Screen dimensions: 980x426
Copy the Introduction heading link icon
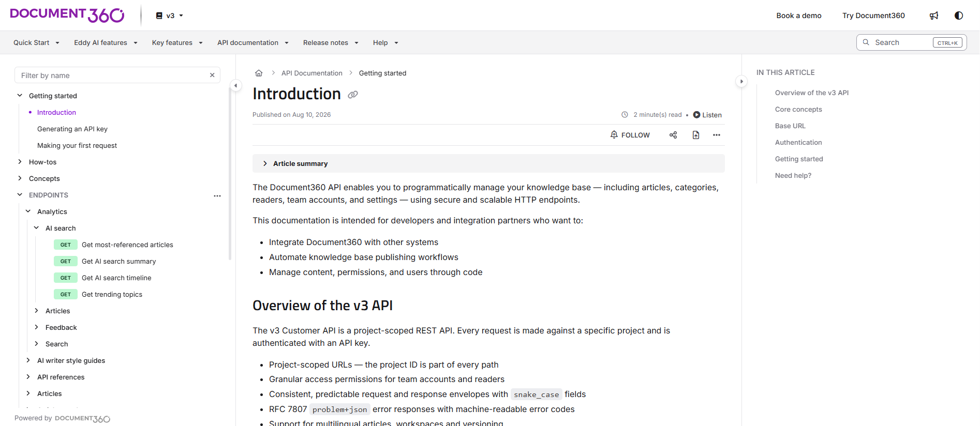point(353,95)
